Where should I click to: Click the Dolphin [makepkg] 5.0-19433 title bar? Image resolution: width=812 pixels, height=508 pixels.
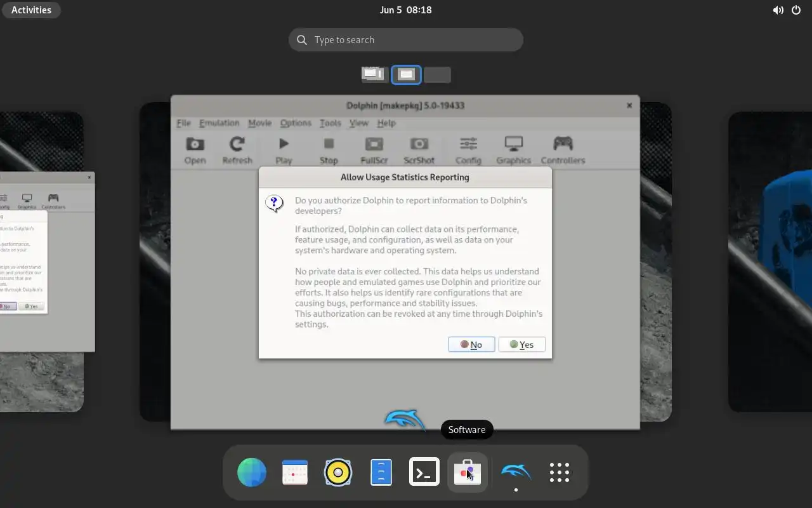point(405,105)
